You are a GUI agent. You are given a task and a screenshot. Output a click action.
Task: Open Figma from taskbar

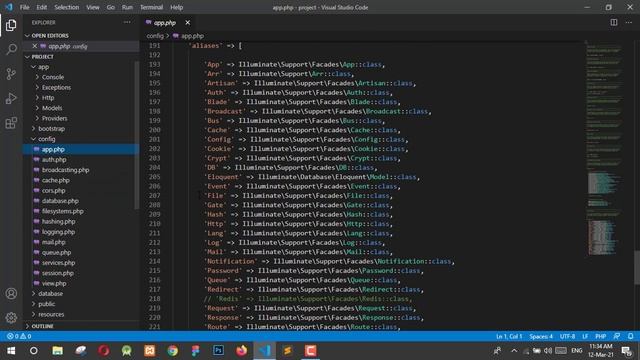196,351
